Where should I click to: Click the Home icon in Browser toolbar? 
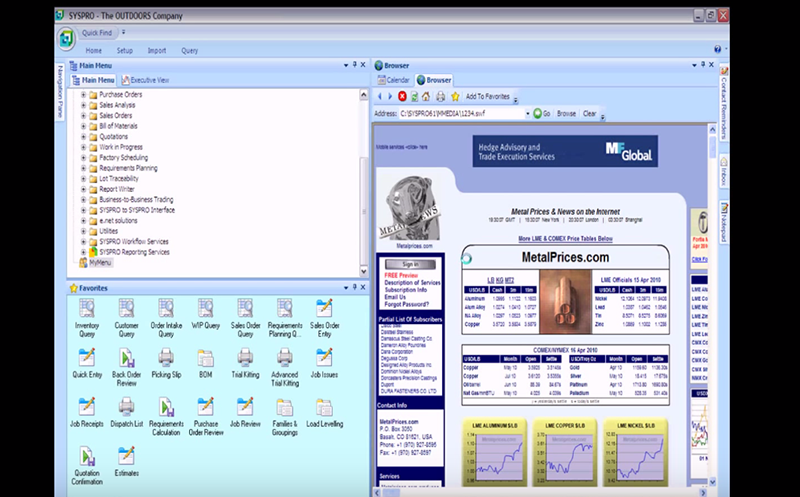426,97
